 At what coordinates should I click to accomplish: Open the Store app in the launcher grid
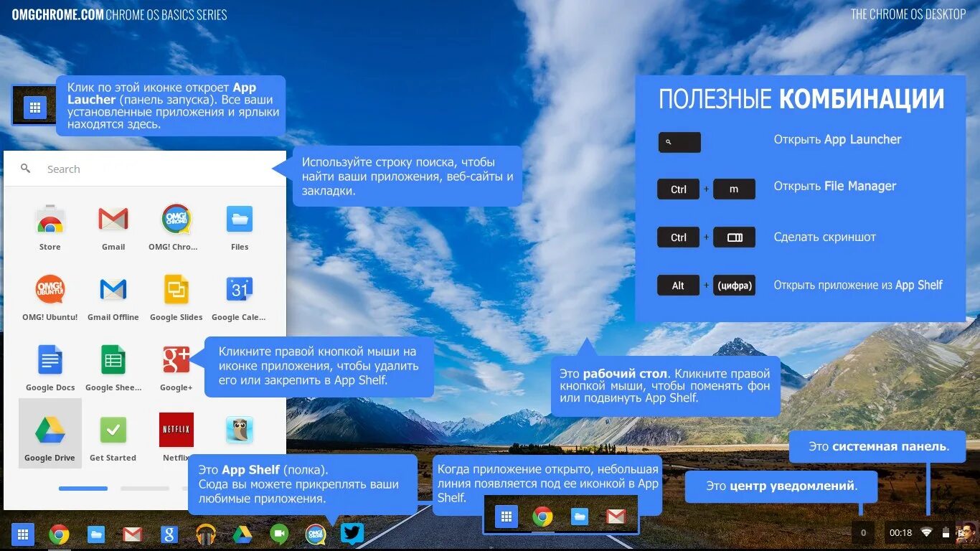point(50,219)
